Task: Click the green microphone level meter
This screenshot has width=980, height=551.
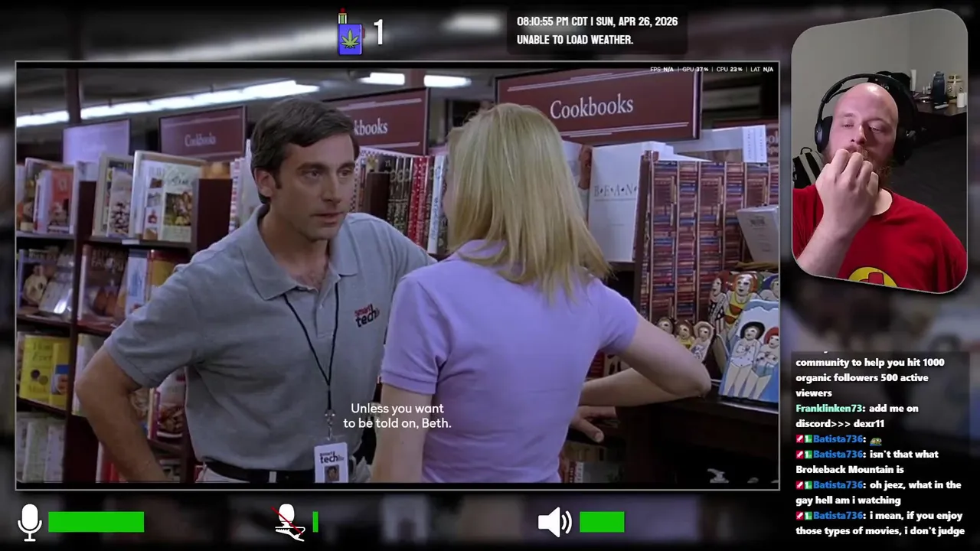Action: 96,522
